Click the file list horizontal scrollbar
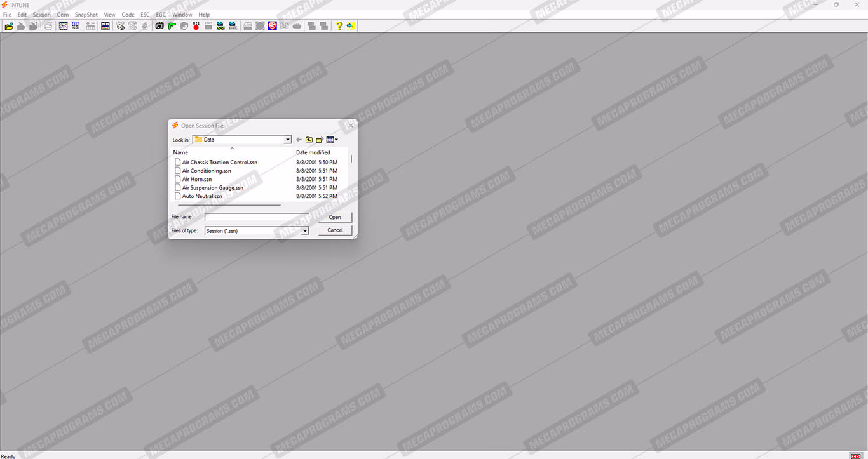Image resolution: width=868 pixels, height=459 pixels. (229, 205)
